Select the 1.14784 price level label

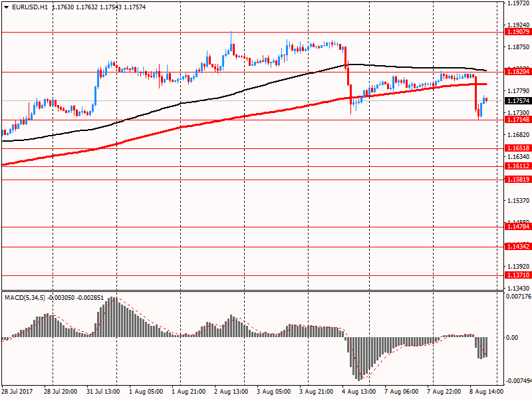518,227
